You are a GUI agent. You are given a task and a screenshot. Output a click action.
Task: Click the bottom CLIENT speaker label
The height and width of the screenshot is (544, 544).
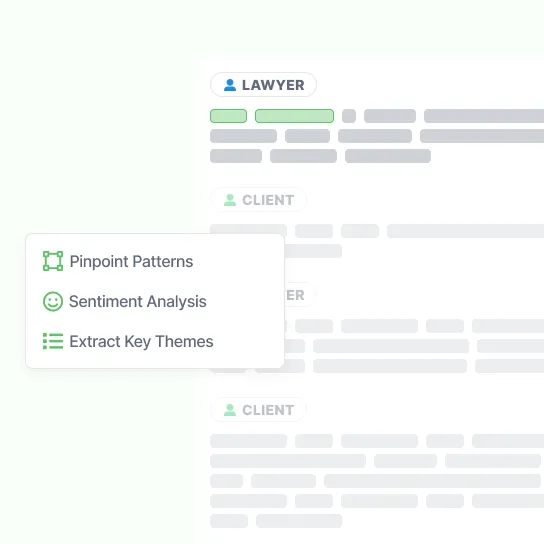258,410
